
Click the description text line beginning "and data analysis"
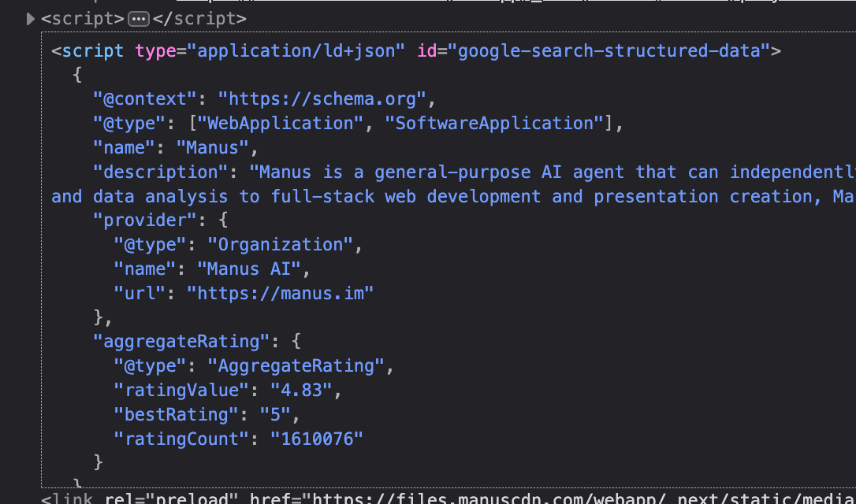[x=452, y=196]
